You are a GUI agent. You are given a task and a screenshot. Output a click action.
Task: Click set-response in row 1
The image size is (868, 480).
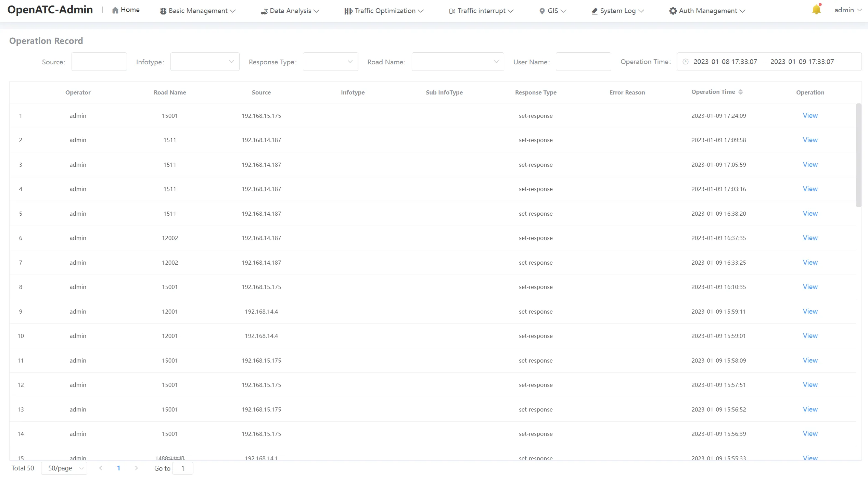536,116
